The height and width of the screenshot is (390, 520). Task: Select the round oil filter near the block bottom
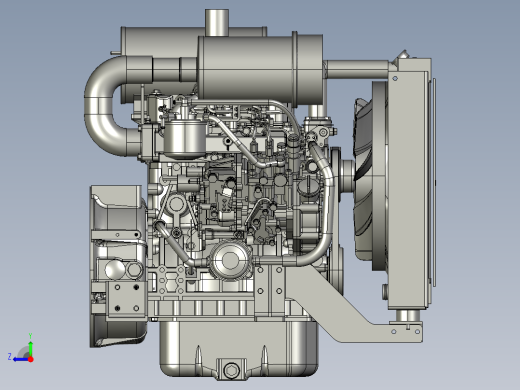(x=230, y=260)
